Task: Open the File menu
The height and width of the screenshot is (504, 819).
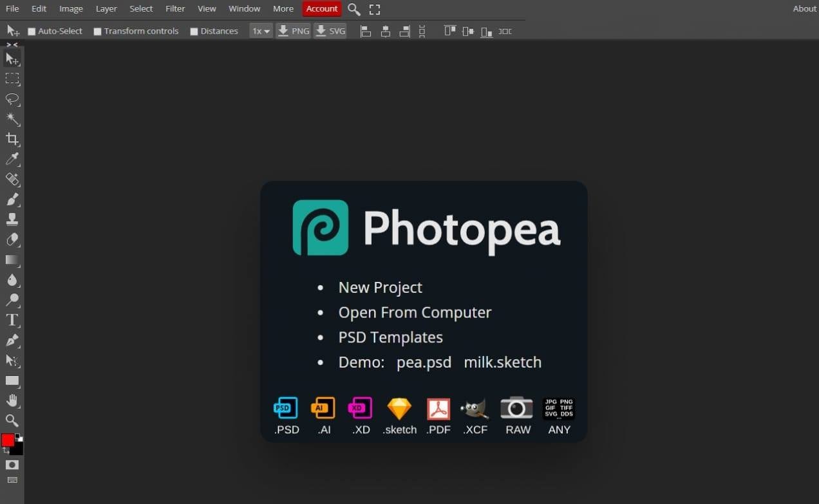Action: (12, 8)
